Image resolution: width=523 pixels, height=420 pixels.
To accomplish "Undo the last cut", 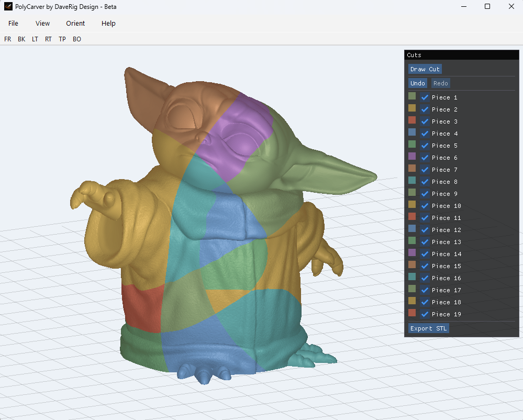I will pyautogui.click(x=418, y=83).
